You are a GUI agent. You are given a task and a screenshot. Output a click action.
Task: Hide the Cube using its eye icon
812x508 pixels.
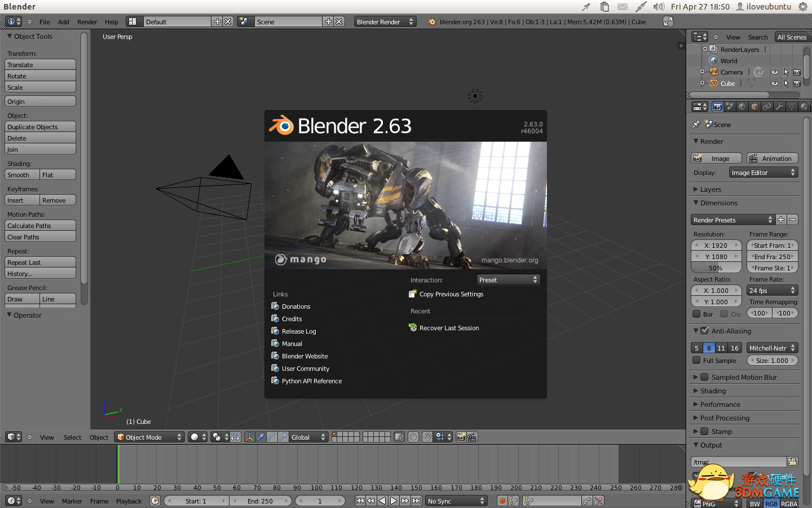coord(774,84)
